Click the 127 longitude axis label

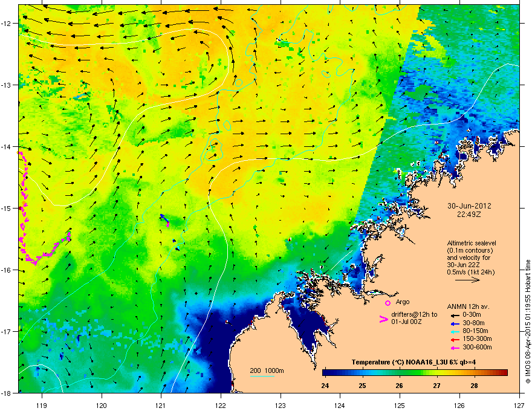tap(519, 405)
